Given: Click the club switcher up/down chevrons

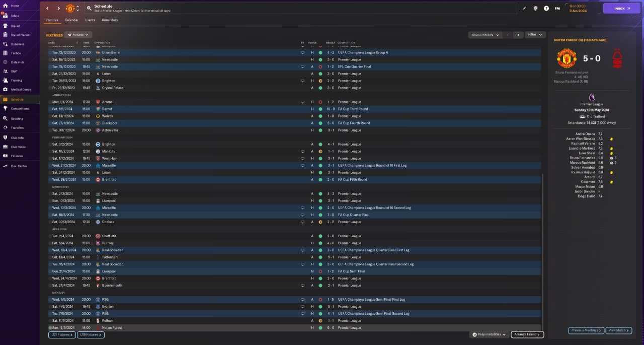Looking at the screenshot, I should point(77,9).
